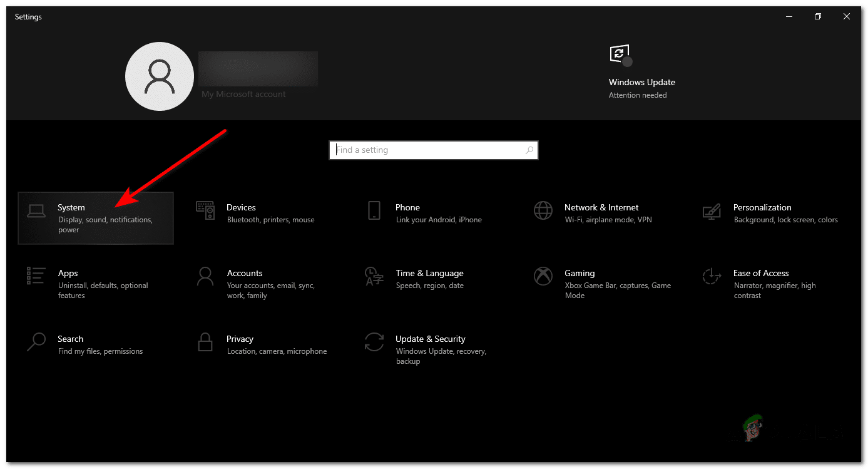Open Phone settings phone icon
Viewport: 868px width, 469px height.
click(374, 211)
